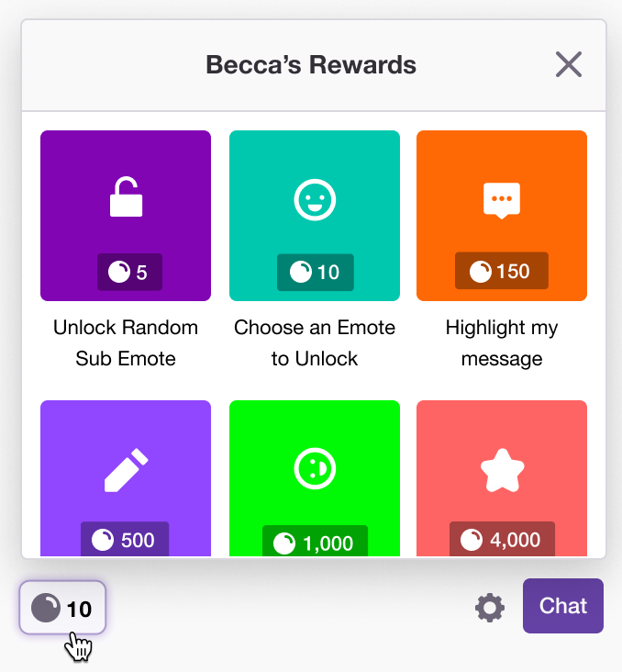Send message with the Chat button

[x=563, y=606]
